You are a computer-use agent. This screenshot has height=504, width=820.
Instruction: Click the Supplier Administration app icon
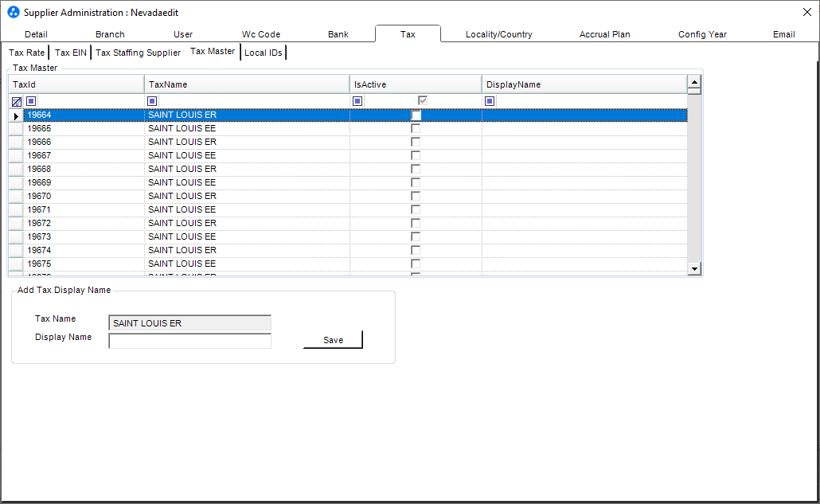click(x=13, y=12)
